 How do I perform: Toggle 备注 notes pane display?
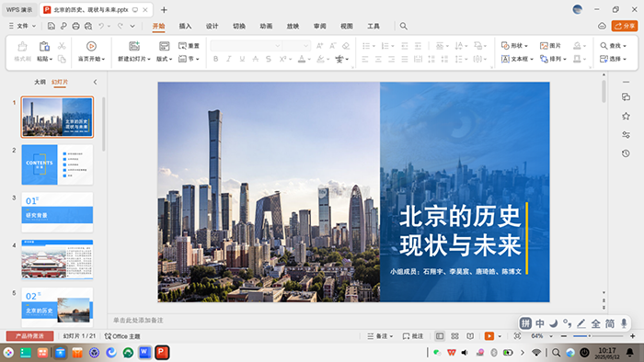pyautogui.click(x=380, y=335)
